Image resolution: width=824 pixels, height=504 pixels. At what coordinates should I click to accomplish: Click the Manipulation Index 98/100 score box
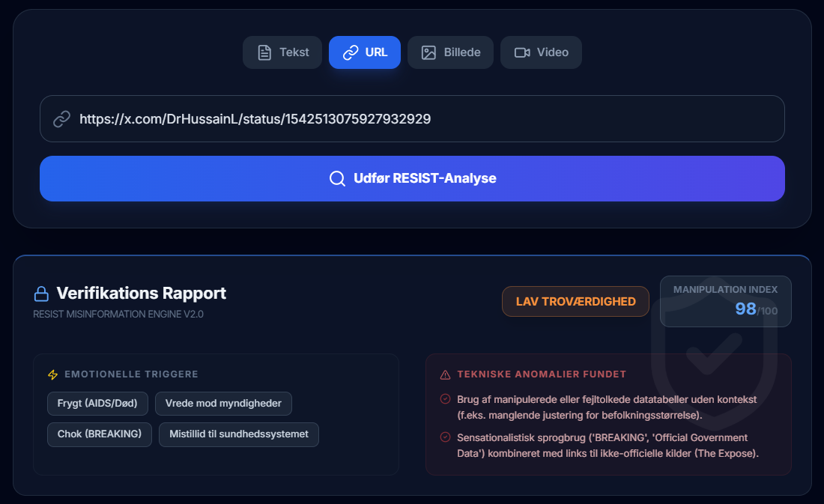726,302
